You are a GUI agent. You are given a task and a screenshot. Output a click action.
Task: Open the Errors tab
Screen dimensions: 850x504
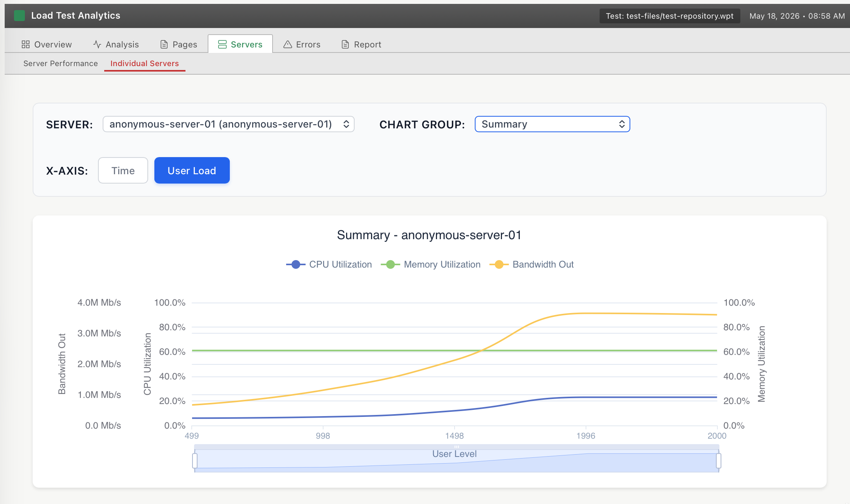click(302, 44)
